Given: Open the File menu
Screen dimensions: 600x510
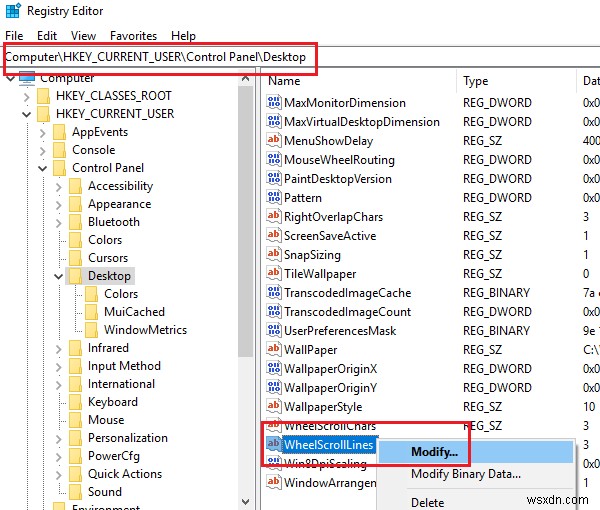Looking at the screenshot, I should coord(14,36).
